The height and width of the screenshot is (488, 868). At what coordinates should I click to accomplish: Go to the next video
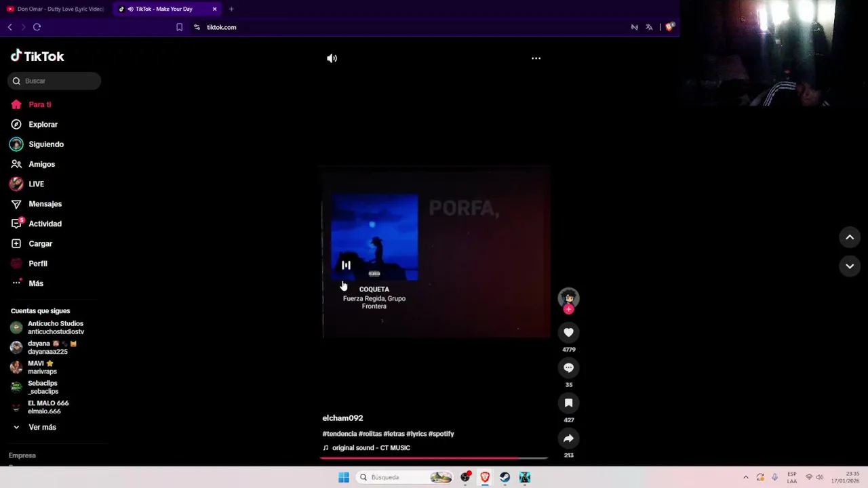click(x=850, y=266)
